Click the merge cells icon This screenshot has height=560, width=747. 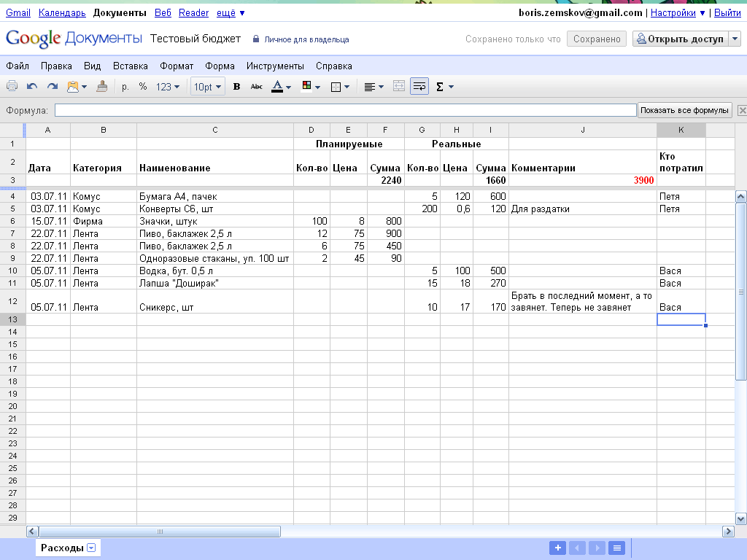pyautogui.click(x=398, y=87)
